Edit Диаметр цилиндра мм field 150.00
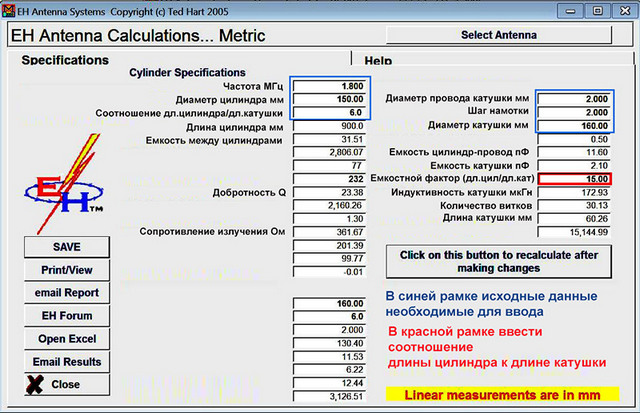The image size is (640, 413). pyautogui.click(x=329, y=99)
